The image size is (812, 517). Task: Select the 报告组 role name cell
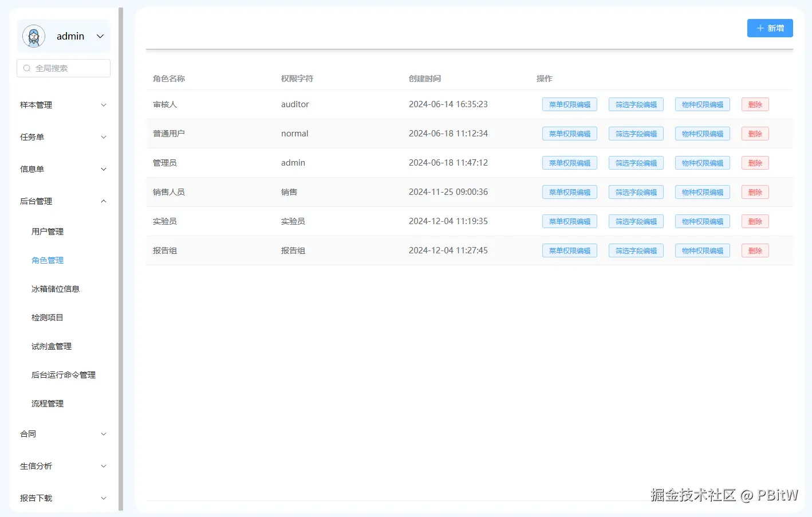pyautogui.click(x=165, y=250)
